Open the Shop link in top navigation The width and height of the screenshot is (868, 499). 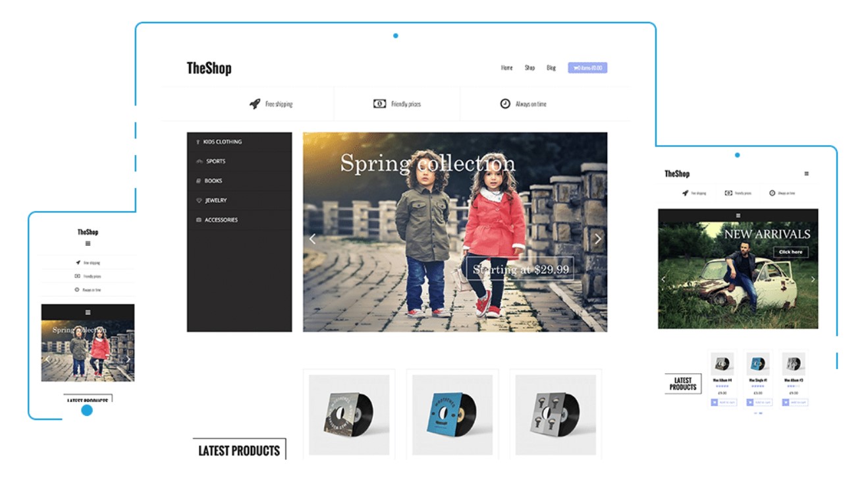point(529,68)
